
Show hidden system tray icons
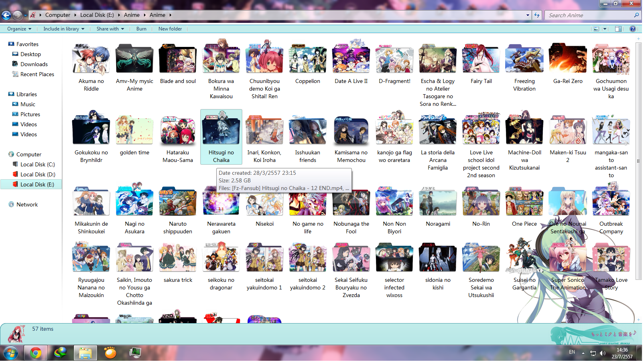583,353
